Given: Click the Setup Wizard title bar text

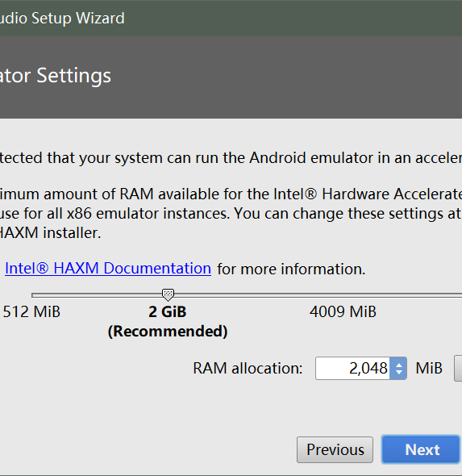Looking at the screenshot, I should pyautogui.click(x=62, y=19).
